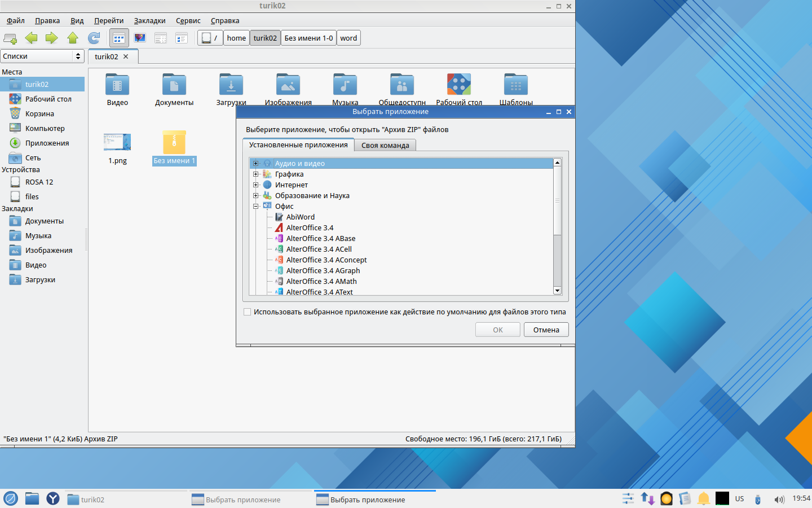
Task: Click the green up-folder arrow icon
Action: tap(73, 38)
